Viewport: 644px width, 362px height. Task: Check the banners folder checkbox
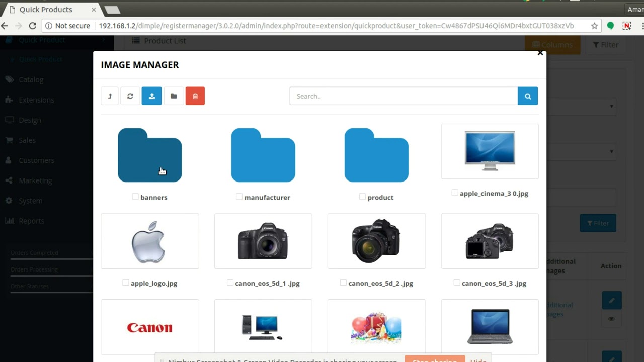(134, 197)
